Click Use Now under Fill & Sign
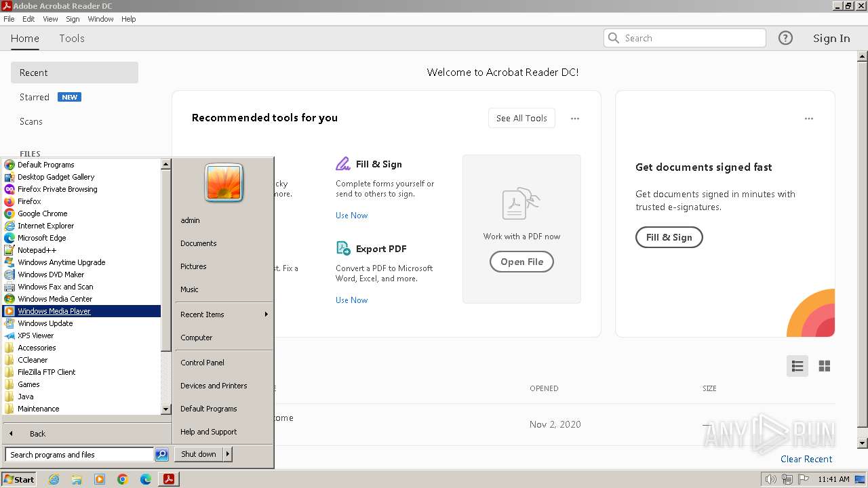 coord(352,216)
